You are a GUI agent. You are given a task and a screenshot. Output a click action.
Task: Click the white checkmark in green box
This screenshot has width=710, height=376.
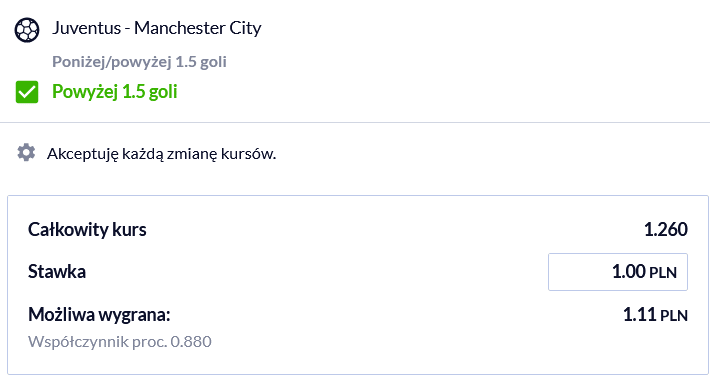(27, 92)
